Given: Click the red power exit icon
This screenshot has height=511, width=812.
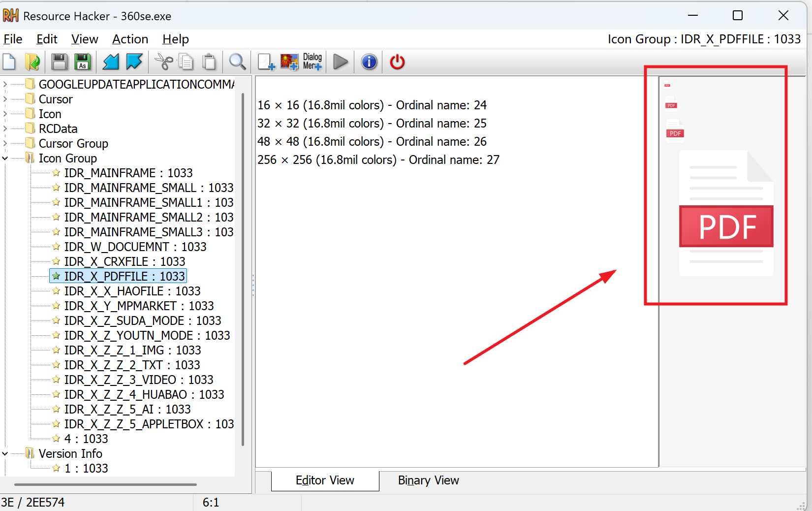Looking at the screenshot, I should 397,62.
